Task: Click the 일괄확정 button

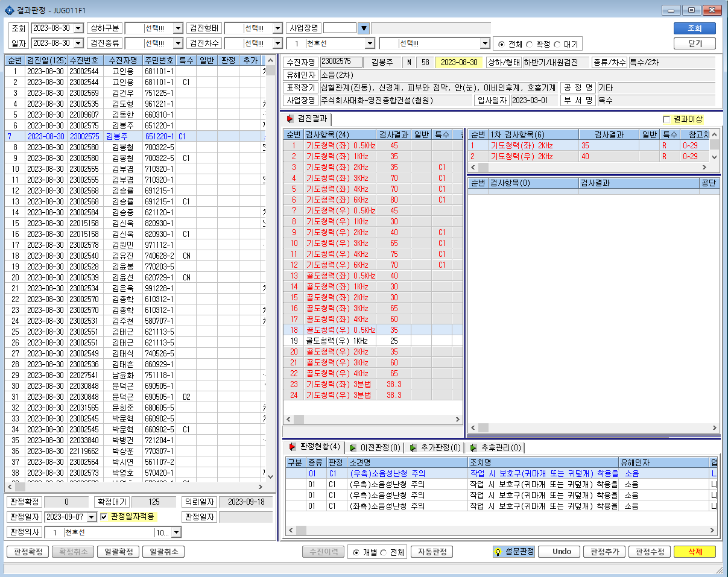Action: pyautogui.click(x=119, y=552)
